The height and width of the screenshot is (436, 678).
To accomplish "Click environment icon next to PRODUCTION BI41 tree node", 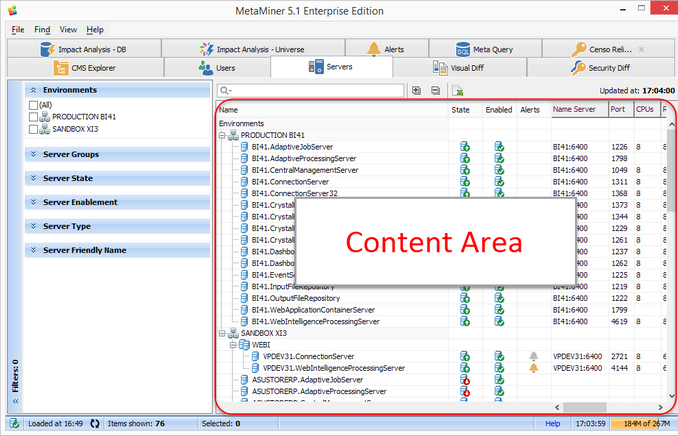I will (233, 135).
